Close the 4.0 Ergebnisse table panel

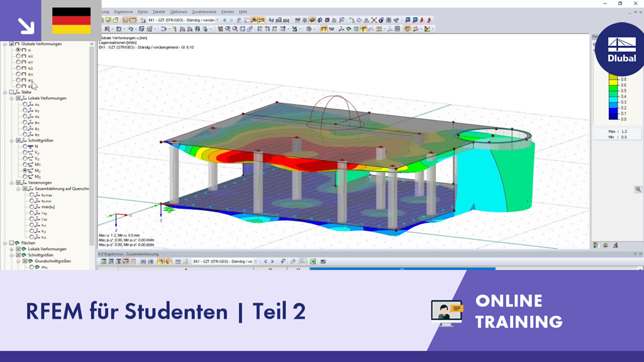[640, 254]
